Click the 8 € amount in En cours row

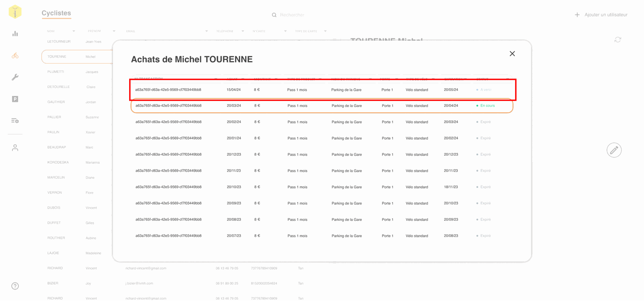click(x=257, y=106)
